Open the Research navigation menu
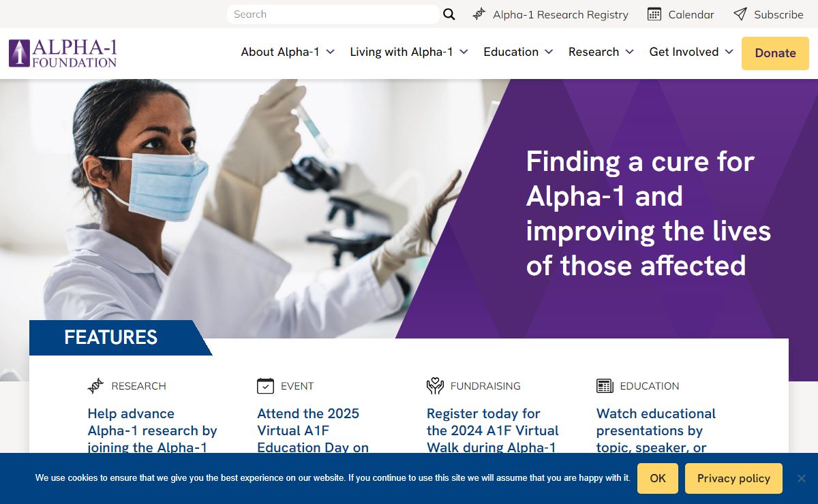 click(601, 52)
